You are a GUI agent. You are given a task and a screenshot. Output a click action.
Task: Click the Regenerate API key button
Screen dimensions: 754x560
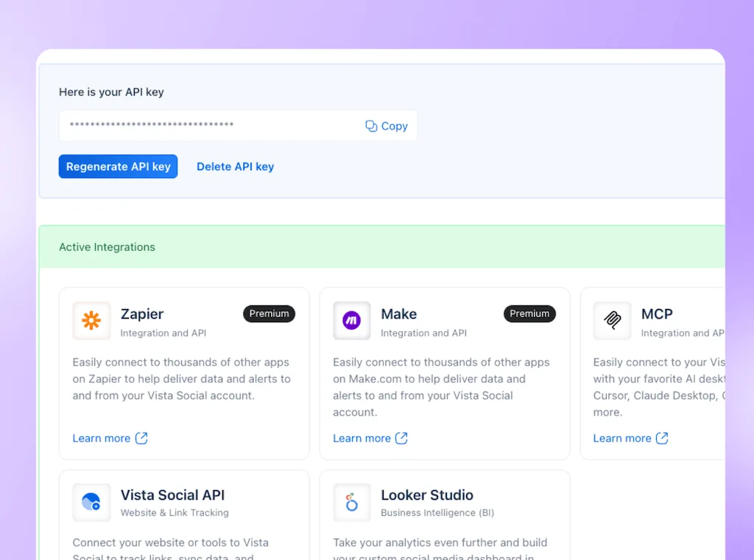(x=119, y=166)
